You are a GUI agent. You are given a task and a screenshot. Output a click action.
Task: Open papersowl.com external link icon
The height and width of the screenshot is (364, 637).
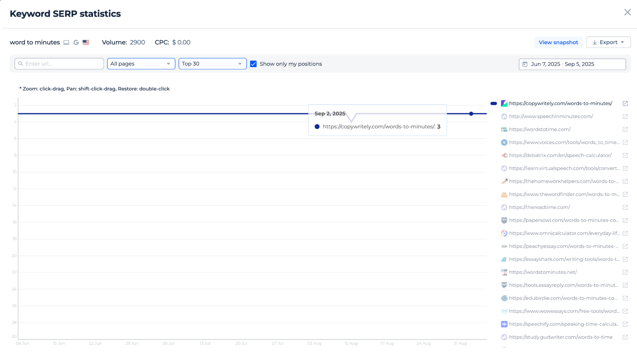click(x=625, y=220)
